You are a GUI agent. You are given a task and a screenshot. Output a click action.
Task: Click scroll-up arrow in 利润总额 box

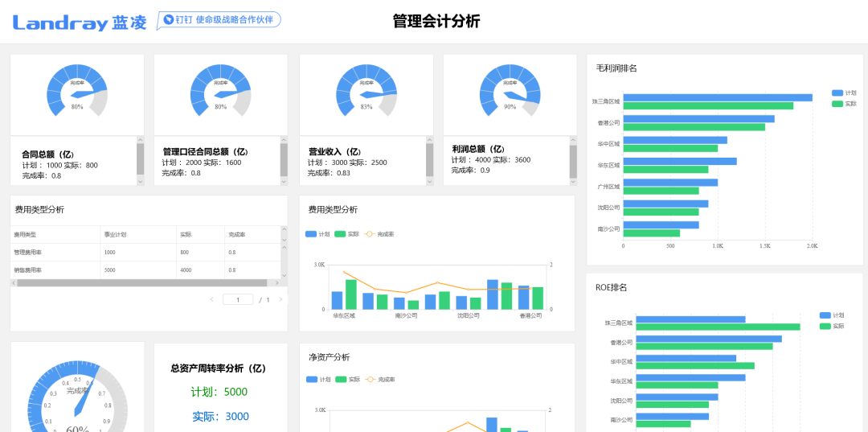tap(573, 140)
